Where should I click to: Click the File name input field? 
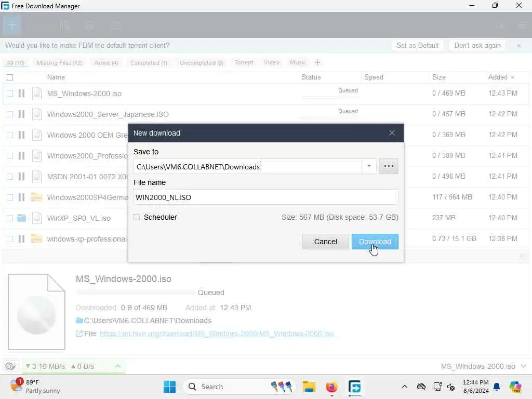pyautogui.click(x=265, y=197)
